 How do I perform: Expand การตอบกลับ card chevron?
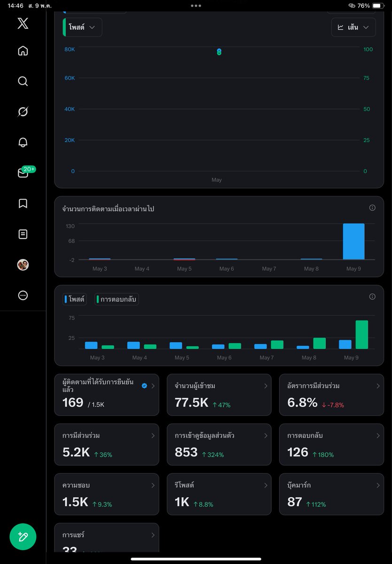378,436
